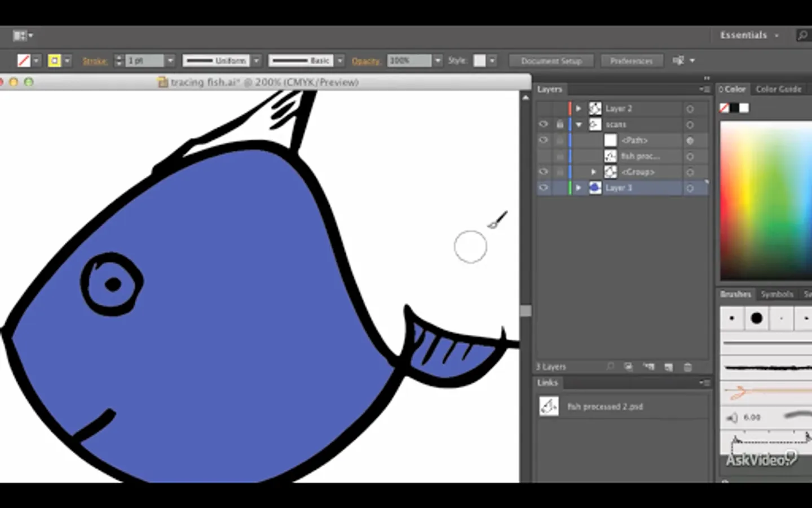This screenshot has height=508, width=812.
Task: Open the Arrange Documents icon menu
Action: pyautogui.click(x=23, y=36)
